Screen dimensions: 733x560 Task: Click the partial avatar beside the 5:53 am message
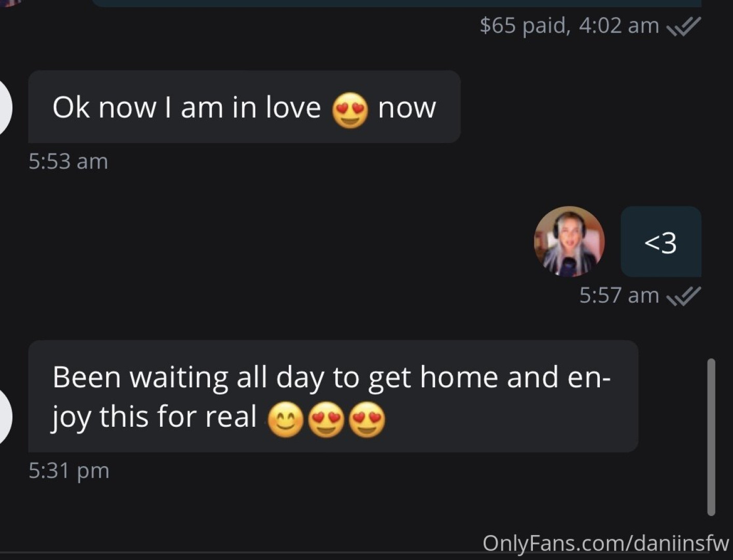coord(4,107)
